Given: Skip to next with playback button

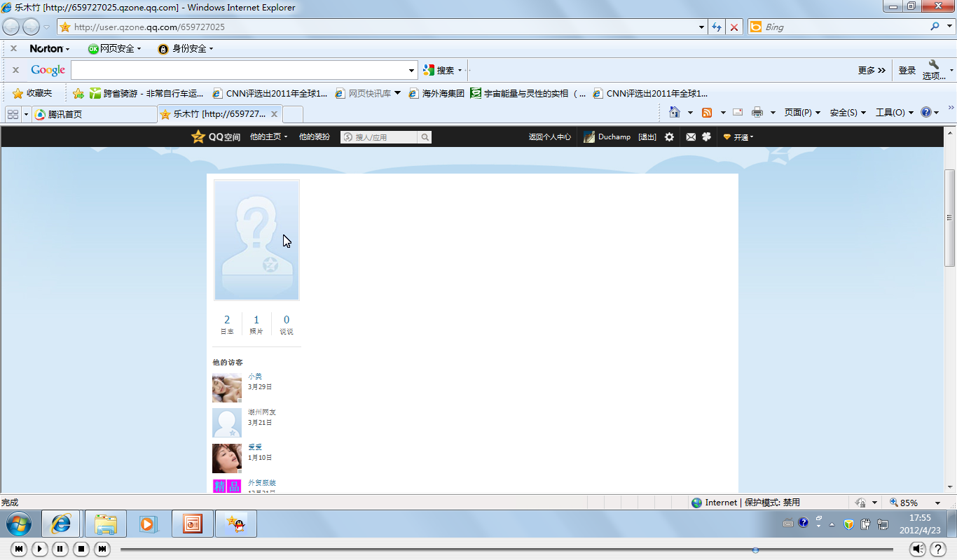Looking at the screenshot, I should coord(102,549).
